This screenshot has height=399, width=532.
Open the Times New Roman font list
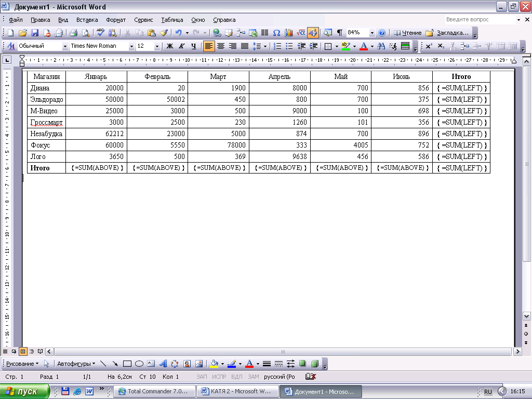[x=131, y=46]
